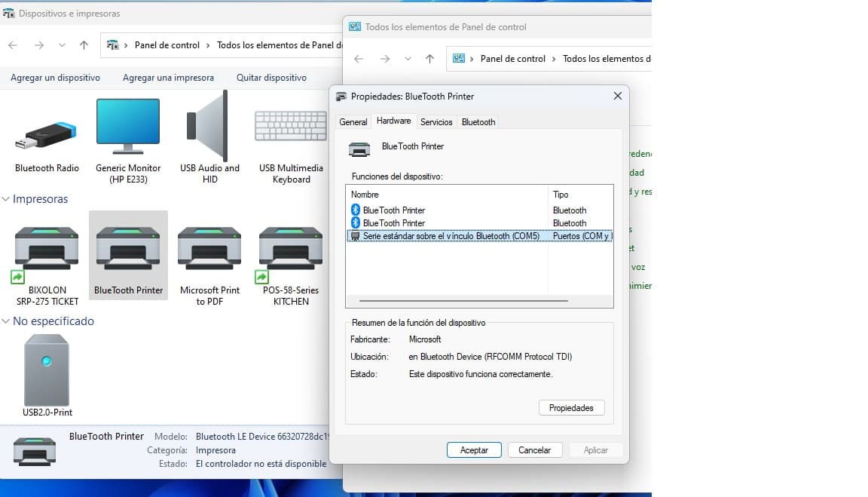Screen dimensions: 868x497
Task: Select Serie estándar sobre el vínculo Bluetooth (COM5)
Action: coord(479,236)
